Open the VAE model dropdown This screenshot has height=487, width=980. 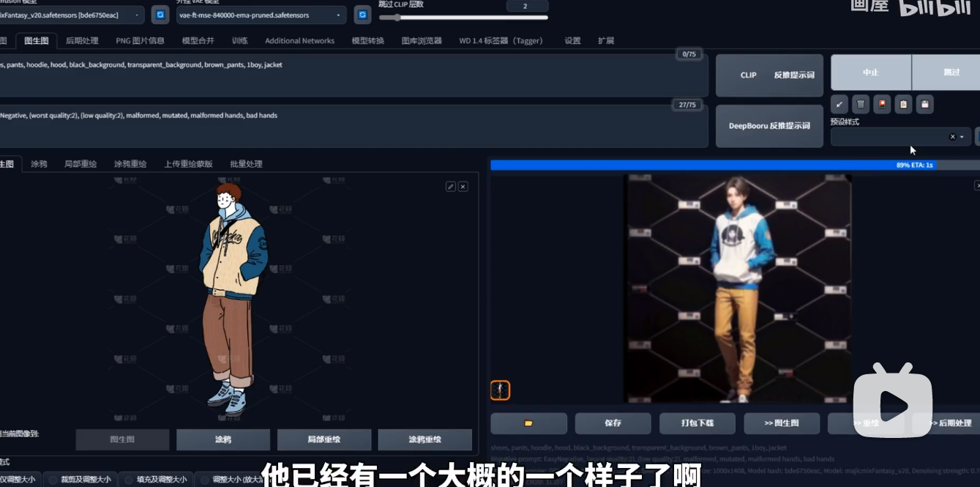261,15
